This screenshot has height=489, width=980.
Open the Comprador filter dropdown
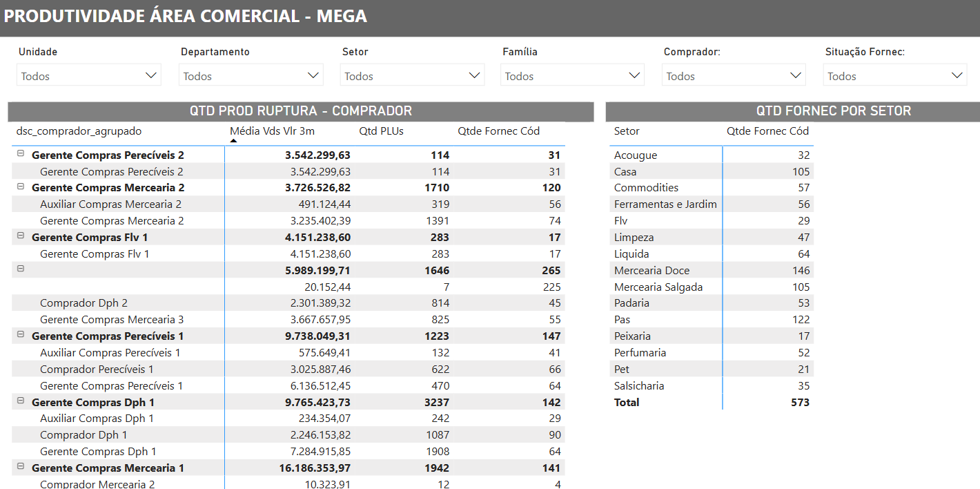pos(734,75)
